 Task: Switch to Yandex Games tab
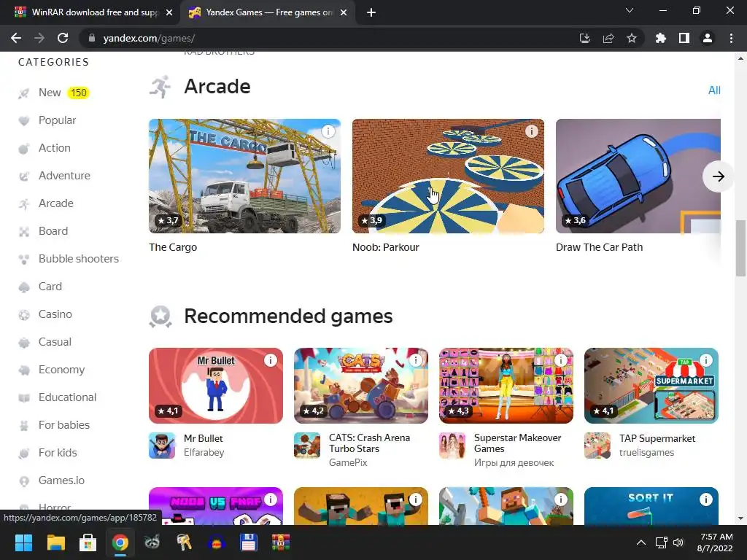(268, 12)
